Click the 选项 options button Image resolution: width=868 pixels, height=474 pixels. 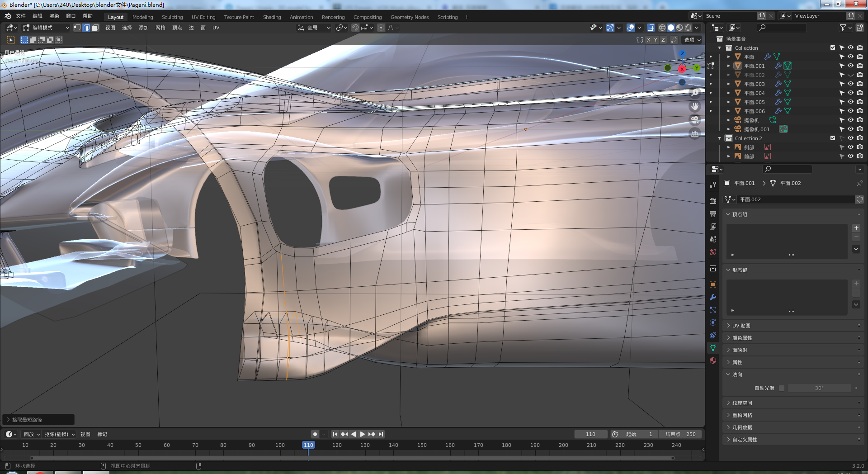click(x=692, y=40)
